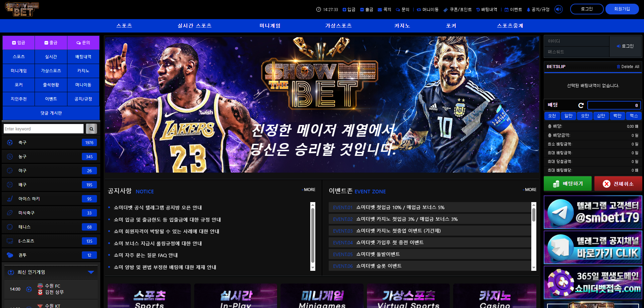Click the search magnifier icon button
Image resolution: width=644 pixels, height=308 pixels.
click(91, 129)
